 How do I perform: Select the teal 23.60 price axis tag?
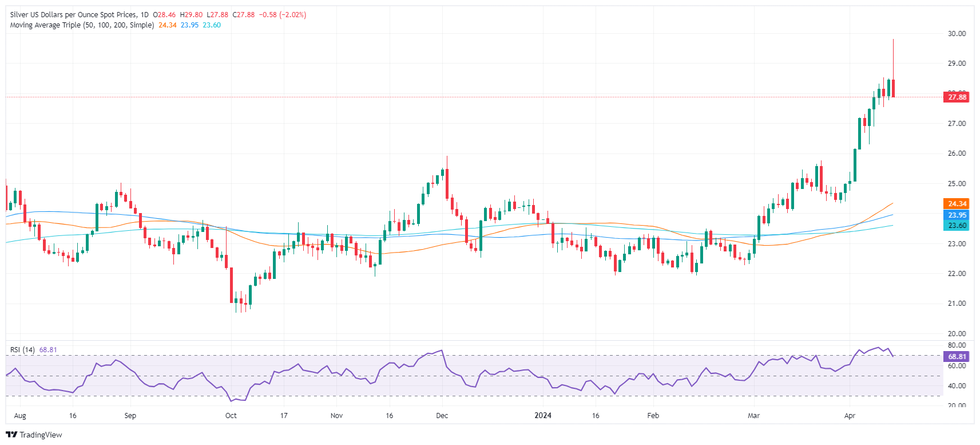[x=957, y=226]
